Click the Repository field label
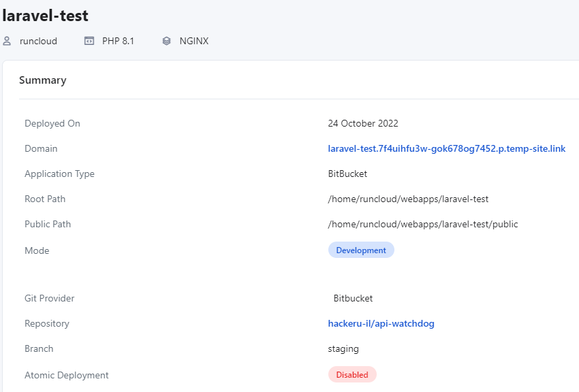Image resolution: width=579 pixels, height=392 pixels. [47, 323]
